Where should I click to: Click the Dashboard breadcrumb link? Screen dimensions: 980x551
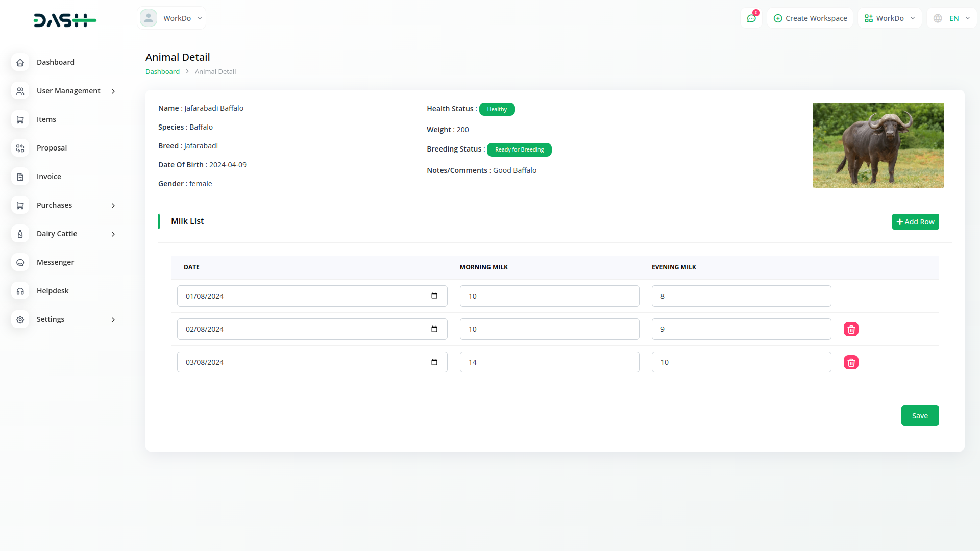[162, 72]
